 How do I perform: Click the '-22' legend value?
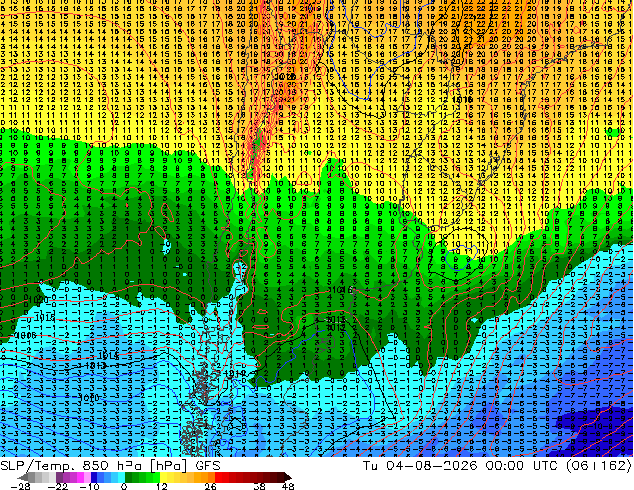58,486
